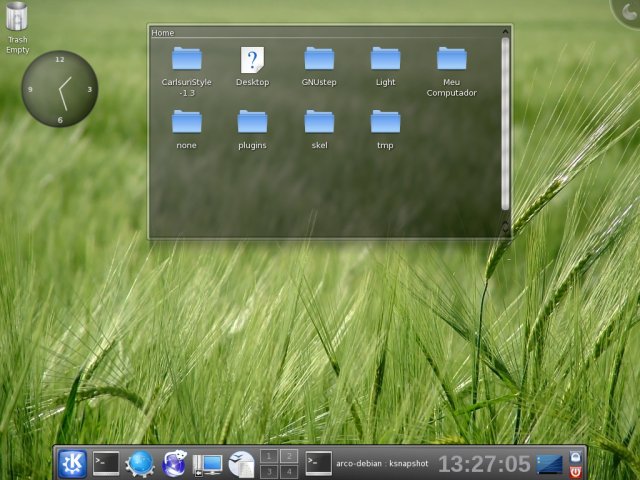The width and height of the screenshot is (640, 480).
Task: Launch the terminal from the panel
Action: point(106,463)
